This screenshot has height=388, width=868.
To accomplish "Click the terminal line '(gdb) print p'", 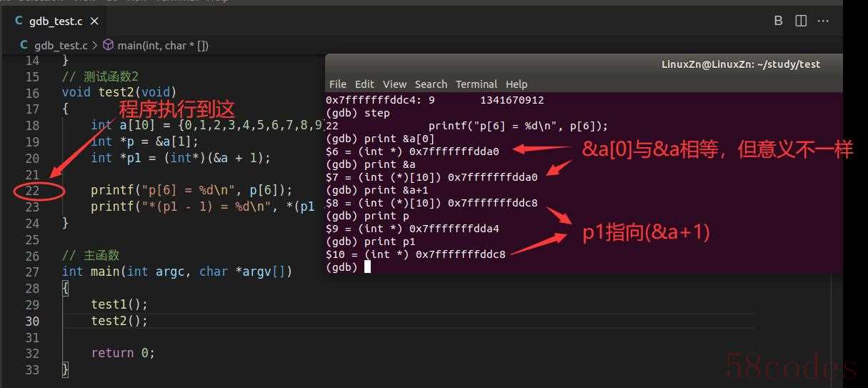I will [367, 216].
